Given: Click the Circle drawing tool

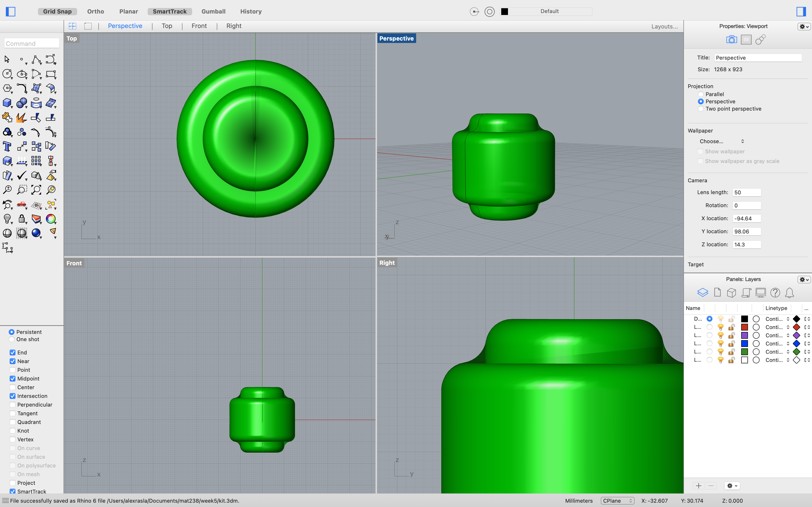Looking at the screenshot, I should [7, 74].
